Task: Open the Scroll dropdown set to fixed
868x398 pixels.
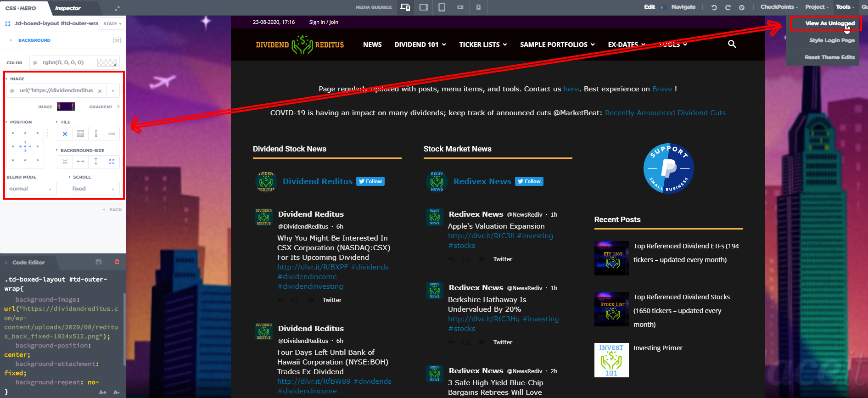Action: (95, 189)
